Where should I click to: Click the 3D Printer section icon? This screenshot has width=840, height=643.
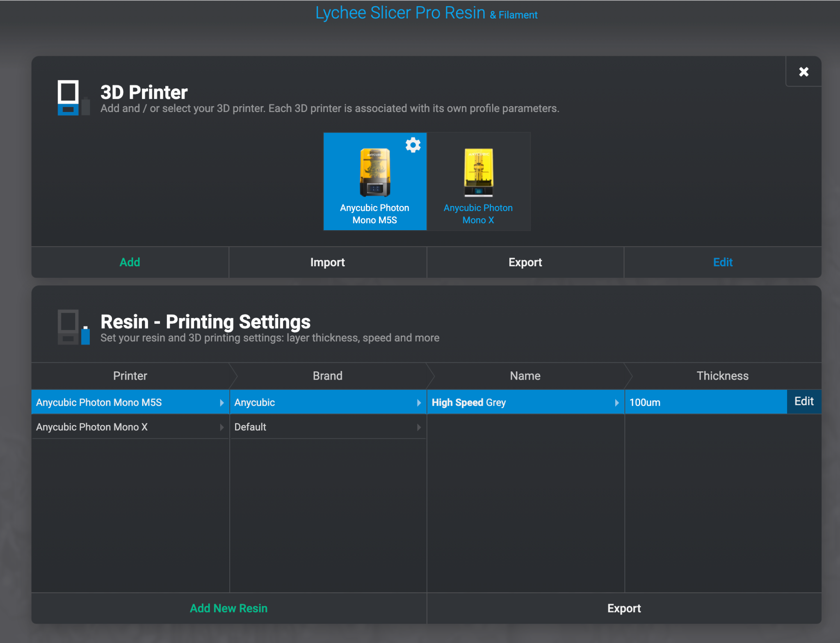73,98
